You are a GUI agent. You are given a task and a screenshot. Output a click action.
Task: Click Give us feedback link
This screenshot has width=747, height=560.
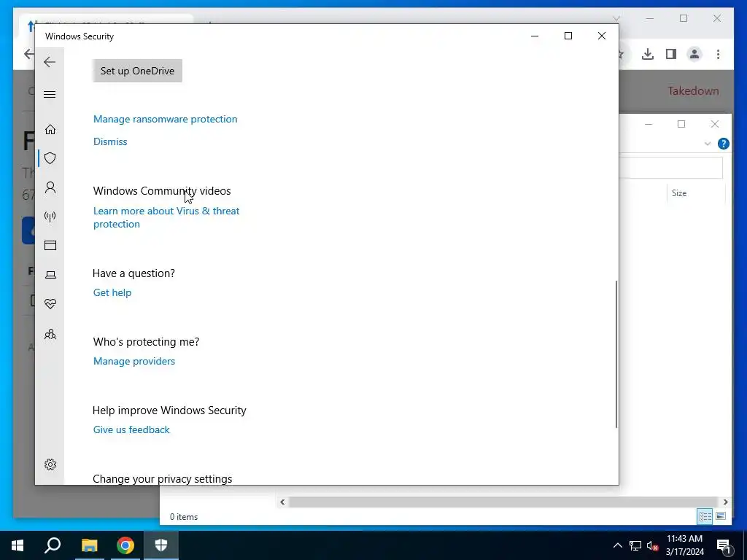[x=131, y=429]
